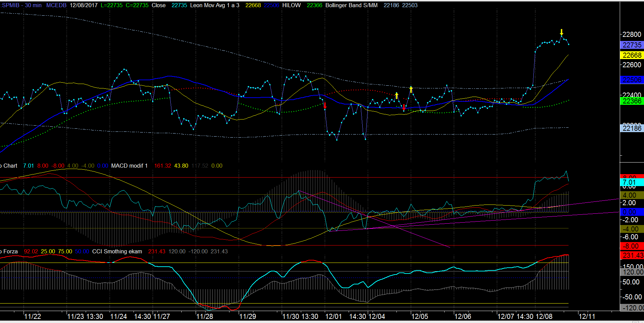Viewport: 644px width, 323px height.
Task: Click the SPMIB - 30 min symbol label
Action: coord(21,5)
